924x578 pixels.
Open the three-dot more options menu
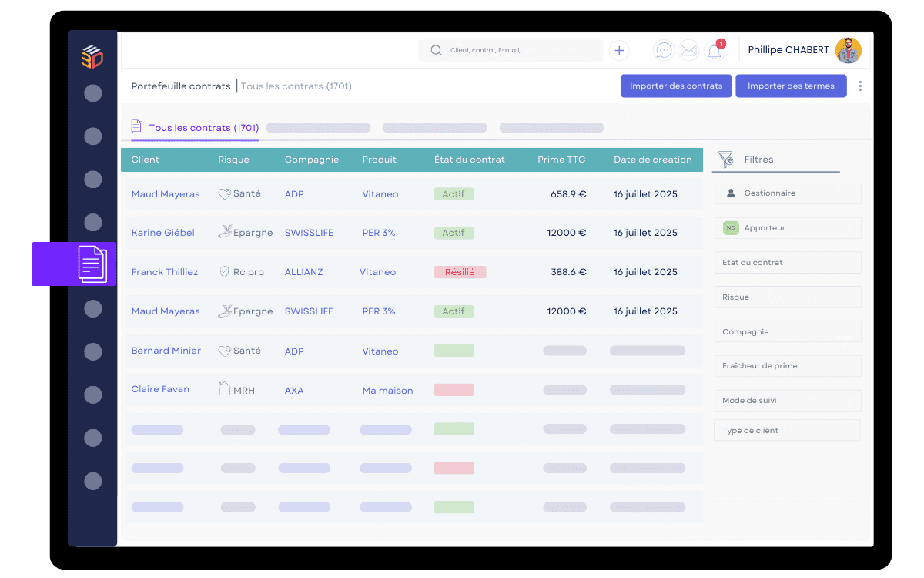pos(860,86)
